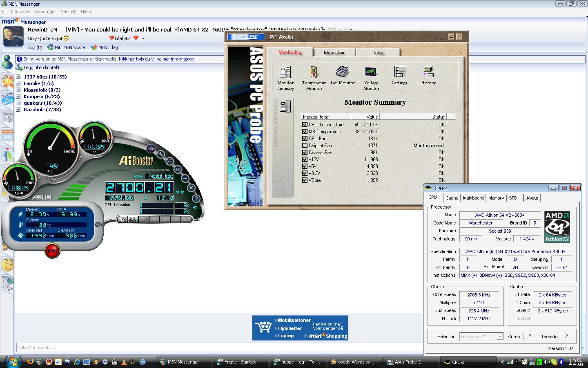
Task: Click the red NOS button under AI Booster
Action: click(52, 250)
